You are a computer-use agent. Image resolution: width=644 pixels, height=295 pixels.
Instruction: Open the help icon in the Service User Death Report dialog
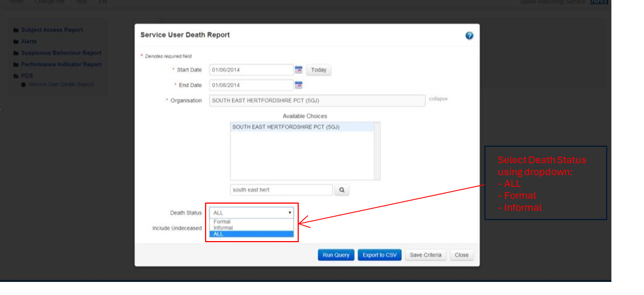(x=469, y=36)
